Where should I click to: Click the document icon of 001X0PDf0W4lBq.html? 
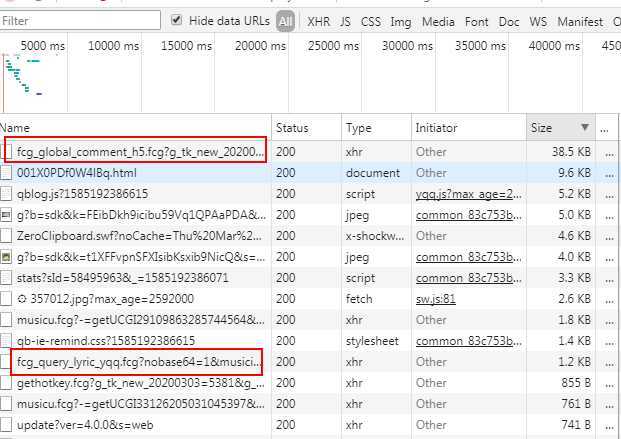6,173
